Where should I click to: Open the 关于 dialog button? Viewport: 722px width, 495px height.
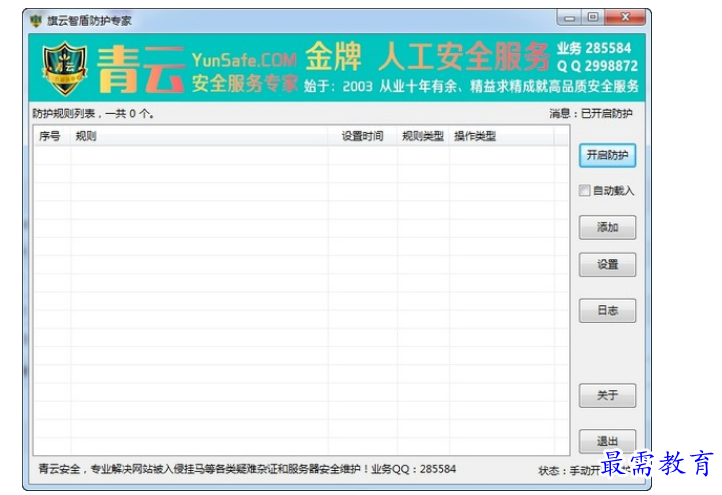coord(607,395)
